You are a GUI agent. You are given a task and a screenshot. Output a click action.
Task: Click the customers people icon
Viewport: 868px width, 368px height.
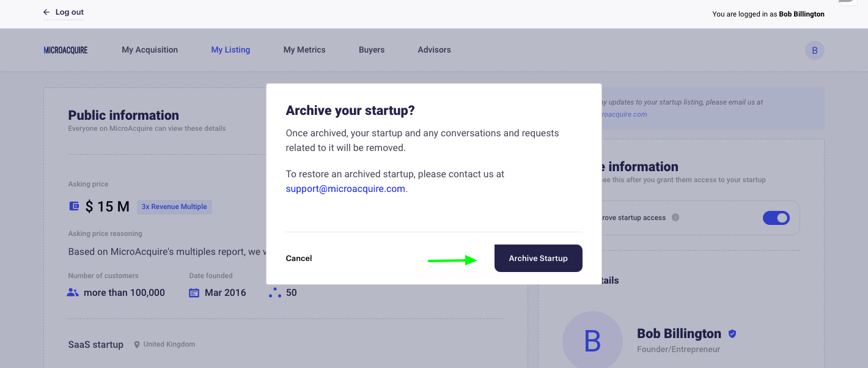pos(73,293)
